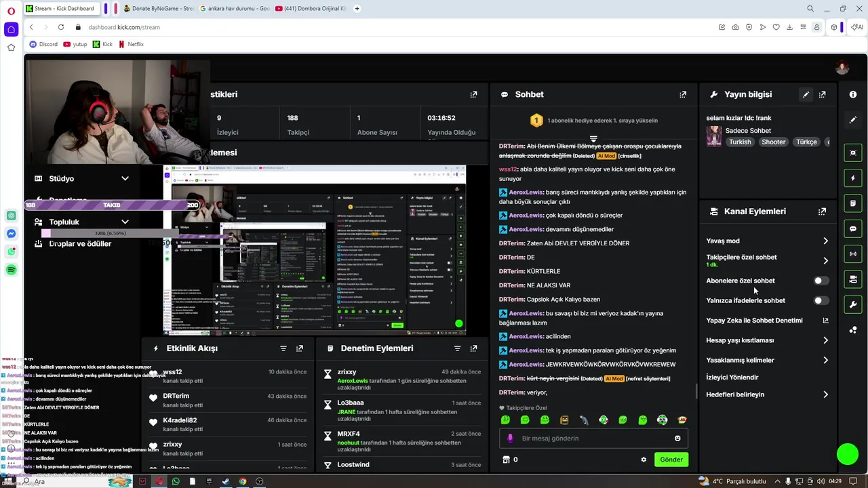The image size is (868, 488).
Task: Pop out the Denetim Eylemleri panel
Action: [x=473, y=348]
